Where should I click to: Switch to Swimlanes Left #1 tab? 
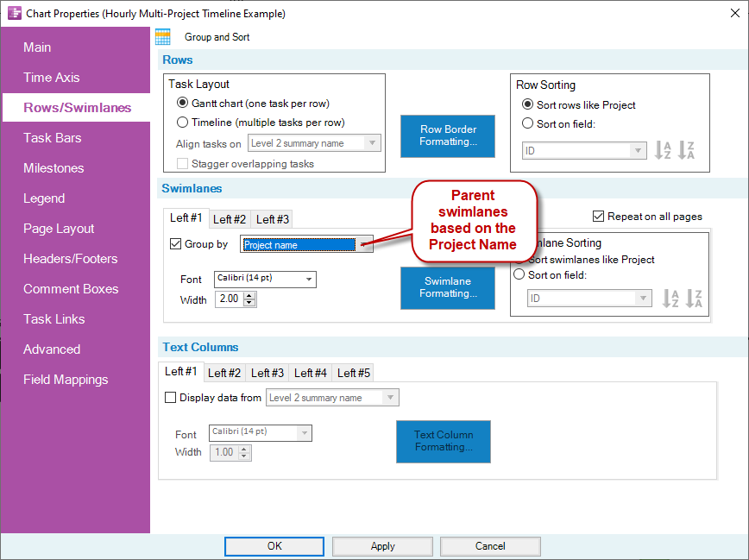click(186, 218)
